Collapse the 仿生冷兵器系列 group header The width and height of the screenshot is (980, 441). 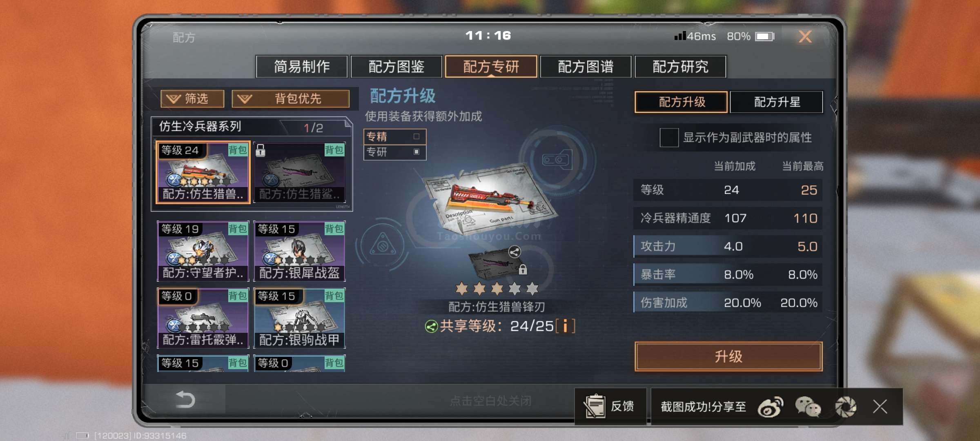pyautogui.click(x=252, y=127)
